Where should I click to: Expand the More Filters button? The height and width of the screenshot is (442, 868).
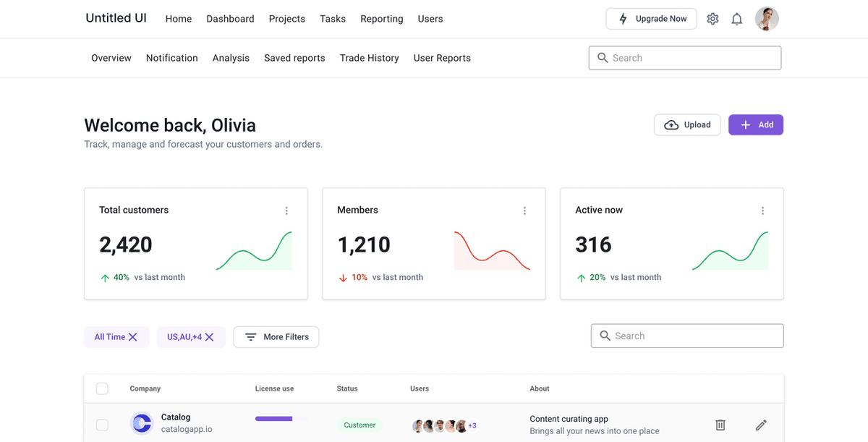click(276, 337)
